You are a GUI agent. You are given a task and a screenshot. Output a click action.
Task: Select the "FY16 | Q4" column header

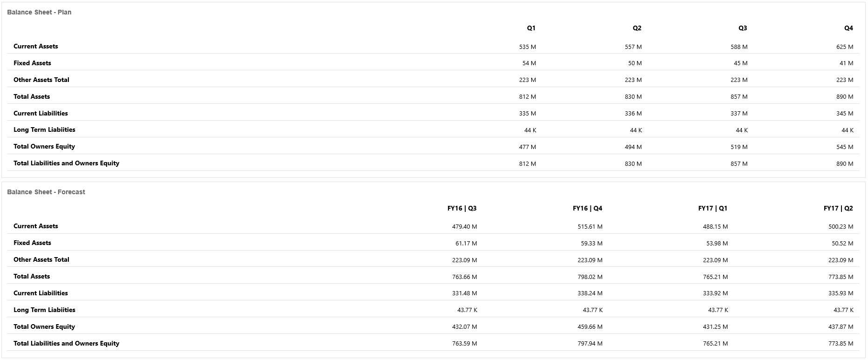(587, 208)
